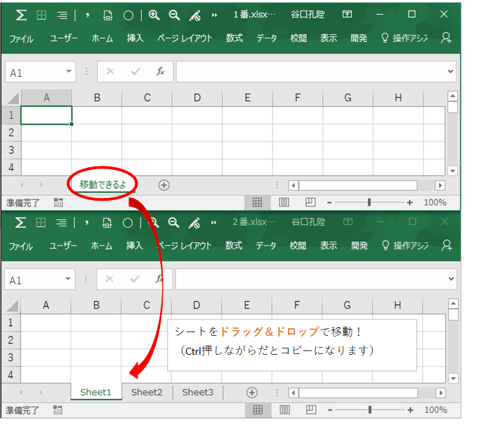Click zoom slider handle in 1番.xlsx

pyautogui.click(x=369, y=202)
